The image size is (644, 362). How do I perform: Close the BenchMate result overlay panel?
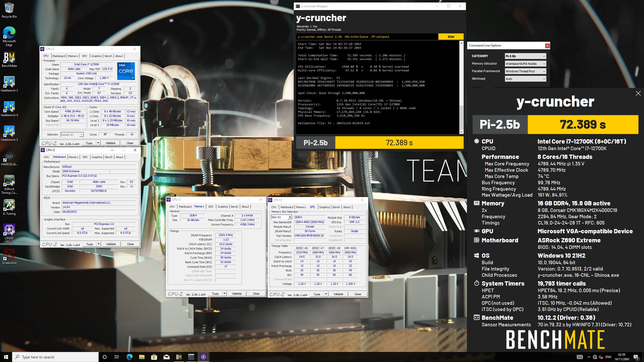pyautogui.click(x=638, y=94)
